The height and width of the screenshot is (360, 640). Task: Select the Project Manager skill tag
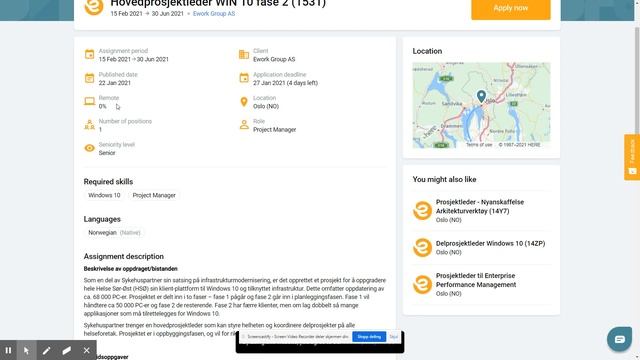(x=154, y=195)
